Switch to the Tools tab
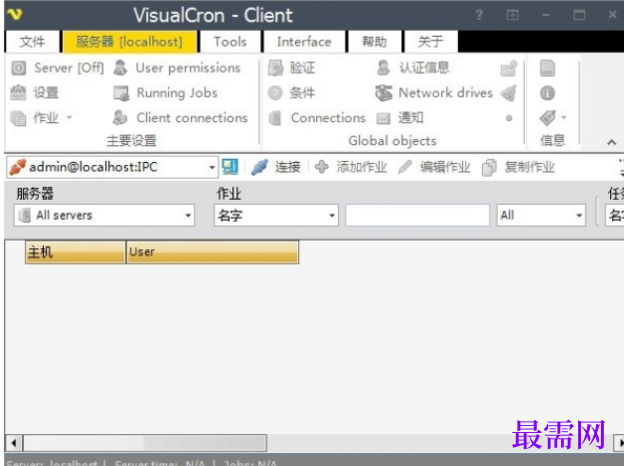The width and height of the screenshot is (624, 466). (x=230, y=41)
